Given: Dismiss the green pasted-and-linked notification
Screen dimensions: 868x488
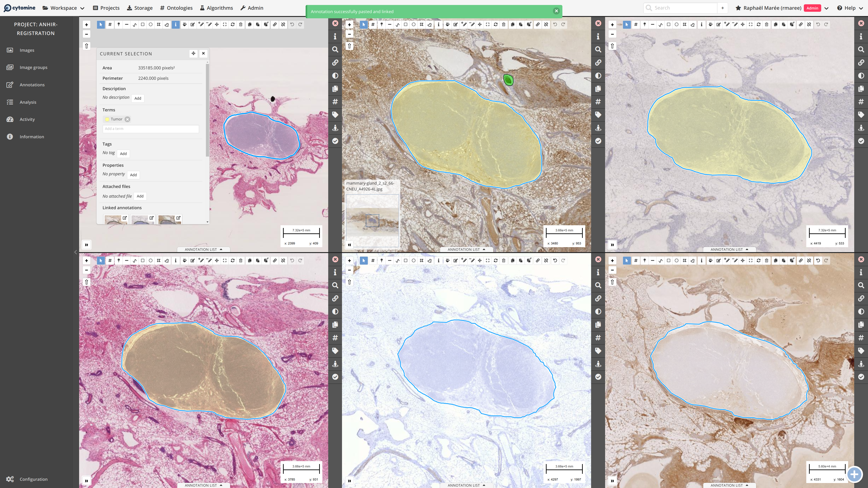Looking at the screenshot, I should [x=556, y=11].
